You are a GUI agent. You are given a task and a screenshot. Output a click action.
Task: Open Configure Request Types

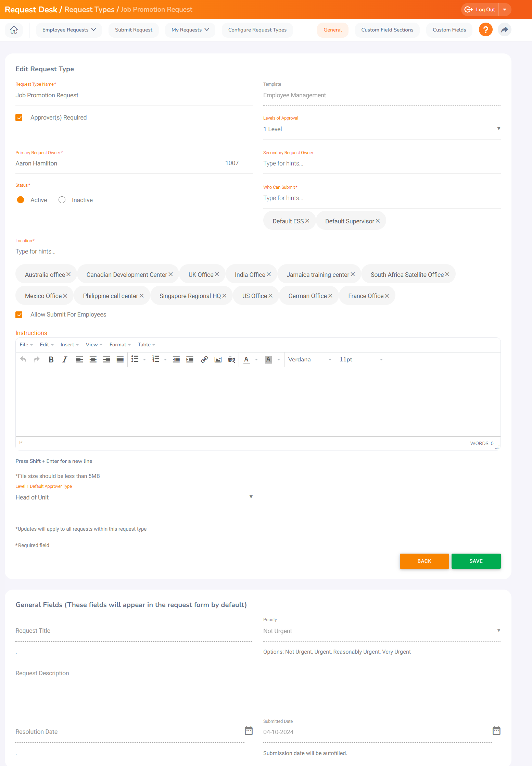click(x=257, y=30)
